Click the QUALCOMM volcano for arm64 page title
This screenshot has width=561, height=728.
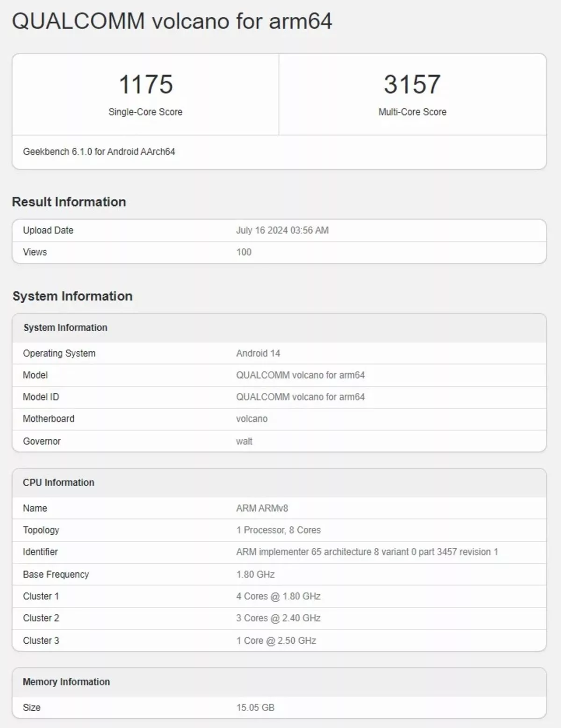172,22
